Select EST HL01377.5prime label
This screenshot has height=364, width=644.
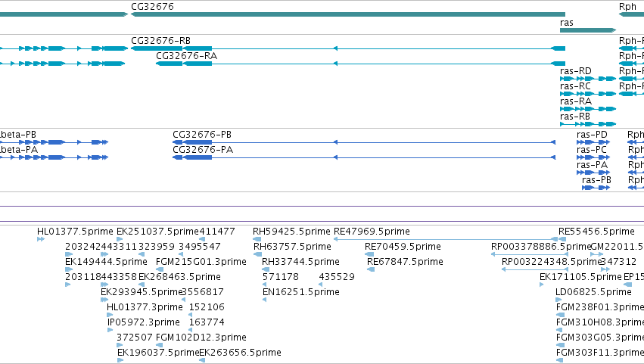(x=75, y=232)
